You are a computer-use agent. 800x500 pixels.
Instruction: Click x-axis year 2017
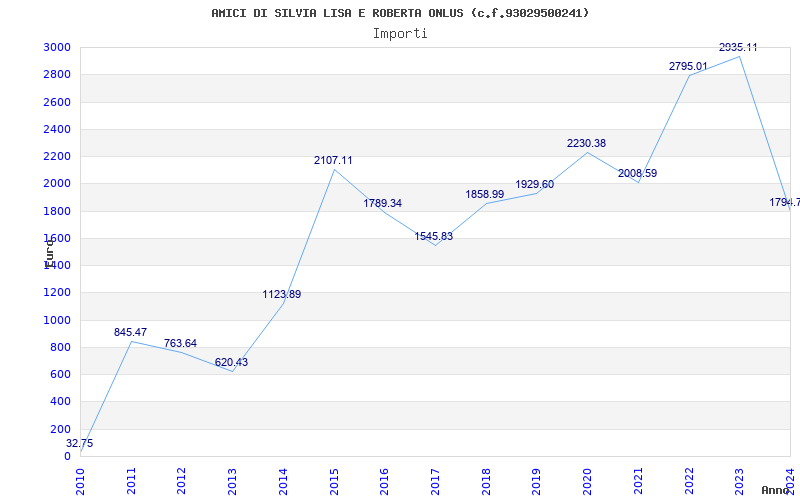tap(435, 481)
